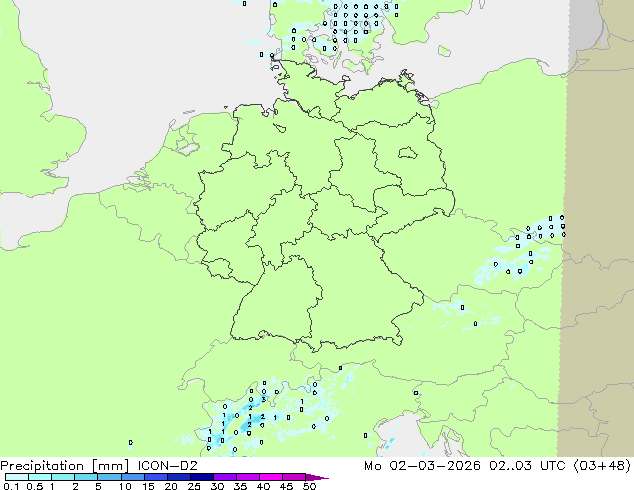Viewport: 634px width, 490px height.
Task: Click the '10' legend scale value
Action: 125,486
